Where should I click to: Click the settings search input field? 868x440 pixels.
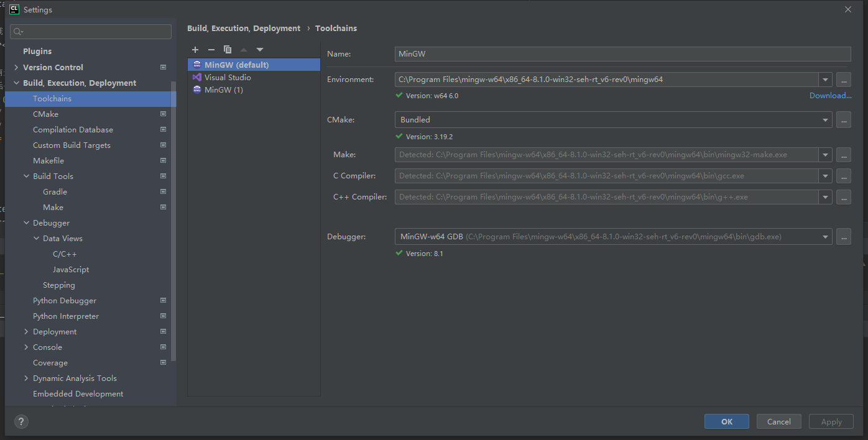point(91,32)
